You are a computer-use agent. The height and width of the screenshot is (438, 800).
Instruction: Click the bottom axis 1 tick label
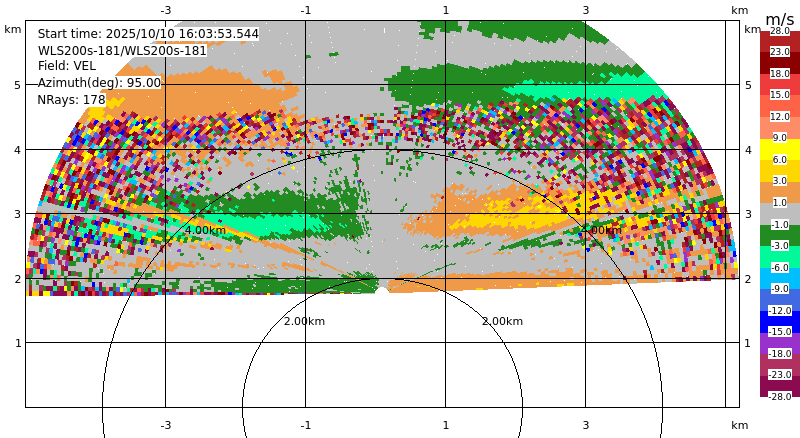[x=446, y=425]
